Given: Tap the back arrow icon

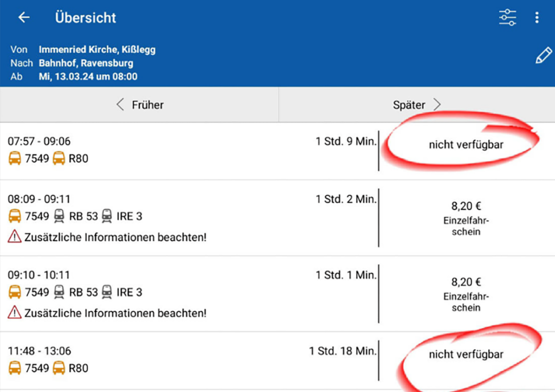Looking at the screenshot, I should (24, 17).
